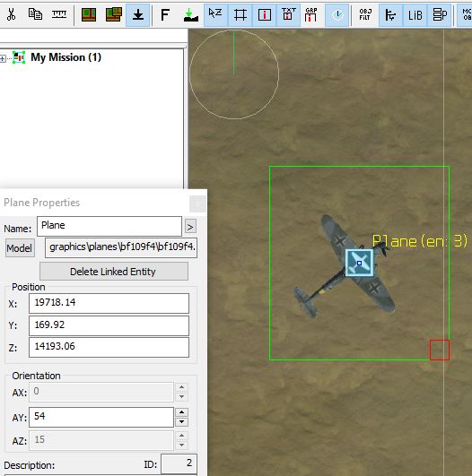The height and width of the screenshot is (476, 472).
Task: Toggle the red info icon display
Action: (x=265, y=15)
